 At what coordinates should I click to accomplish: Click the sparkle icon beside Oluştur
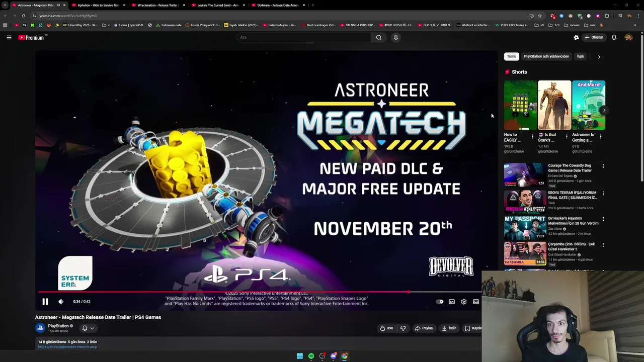pos(576,37)
